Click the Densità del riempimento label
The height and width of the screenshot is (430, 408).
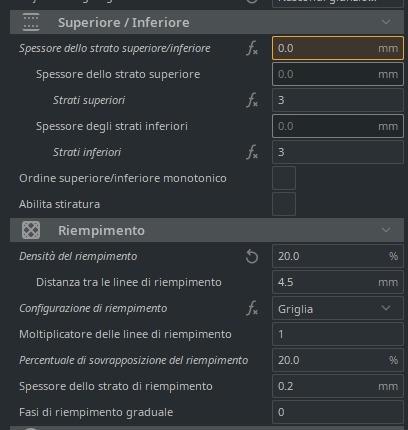(78, 256)
